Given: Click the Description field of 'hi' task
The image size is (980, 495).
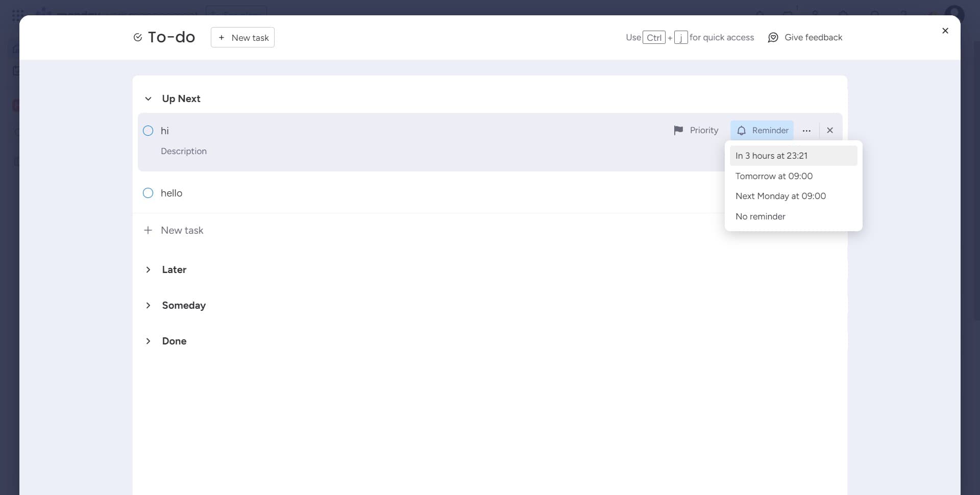Looking at the screenshot, I should coord(184,151).
